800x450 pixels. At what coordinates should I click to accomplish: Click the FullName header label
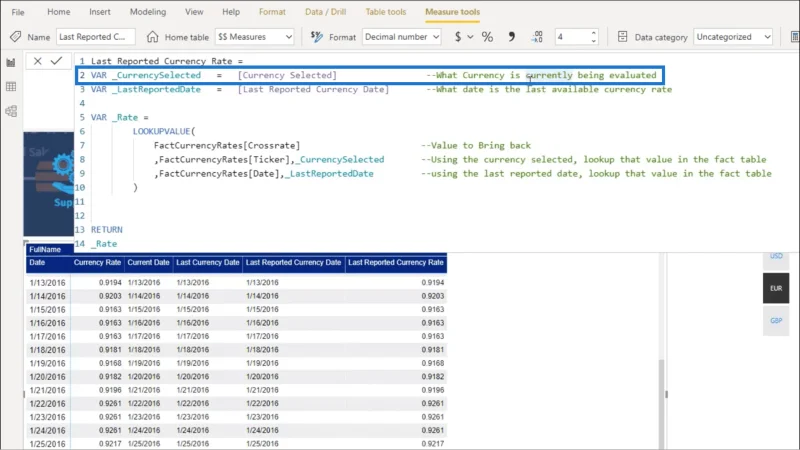[45, 249]
